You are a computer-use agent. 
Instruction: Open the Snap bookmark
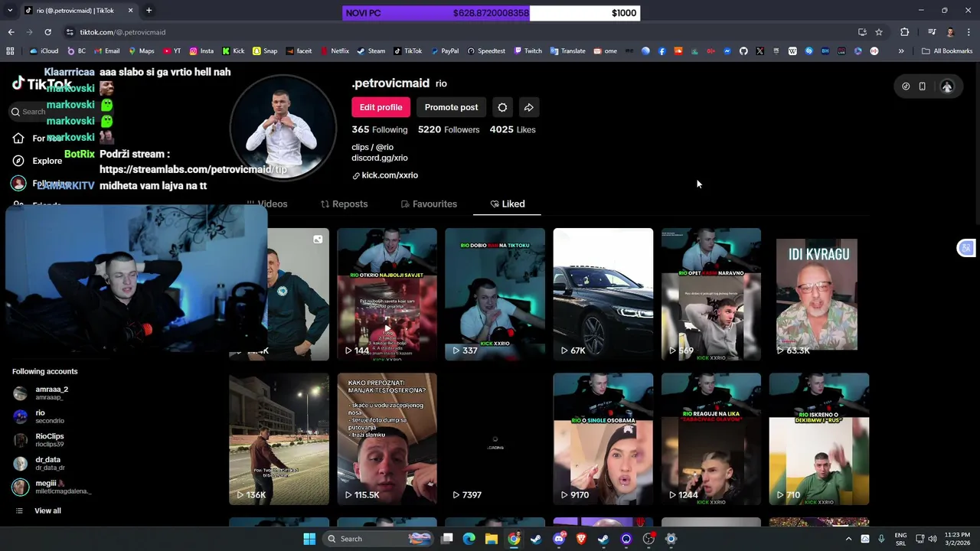coord(264,51)
